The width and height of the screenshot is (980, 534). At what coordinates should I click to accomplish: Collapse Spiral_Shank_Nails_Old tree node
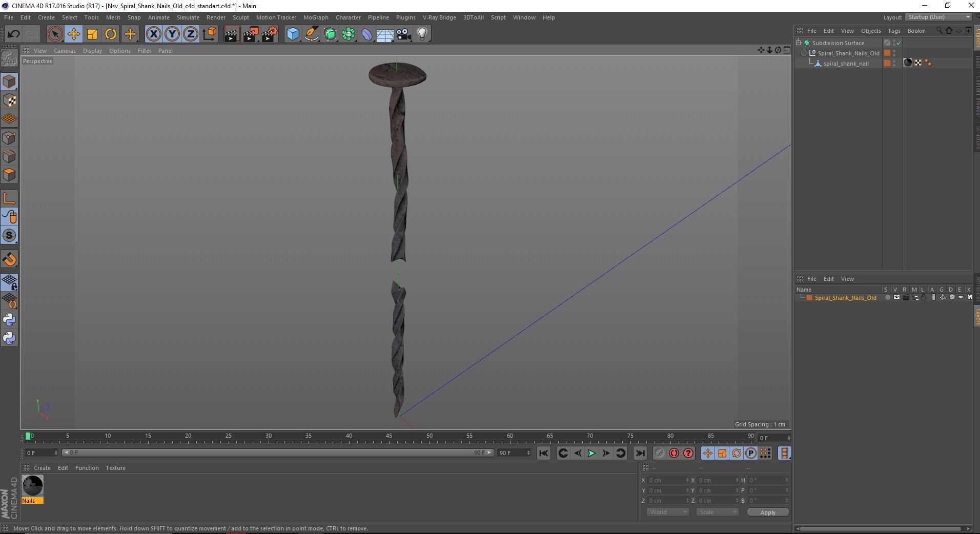coord(804,53)
